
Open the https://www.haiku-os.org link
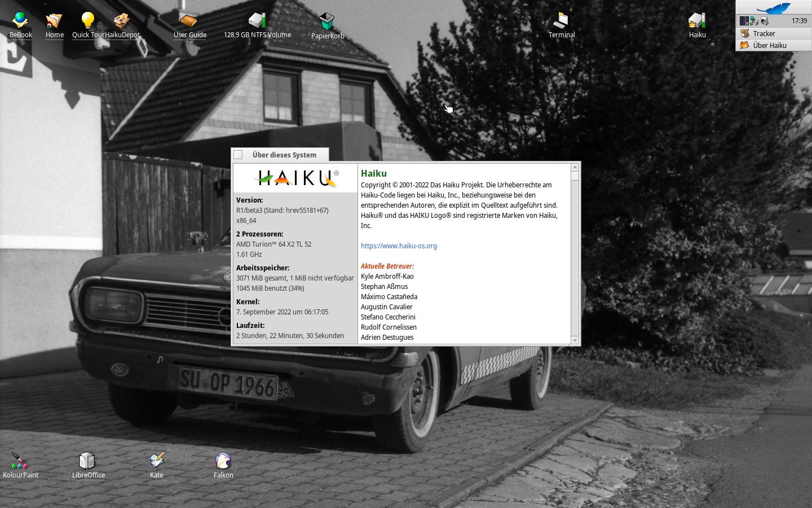click(x=399, y=246)
